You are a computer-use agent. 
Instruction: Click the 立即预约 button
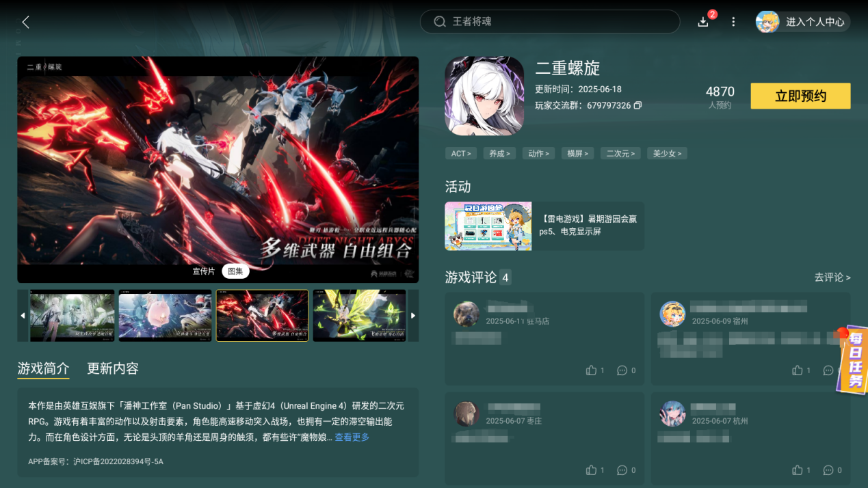point(800,96)
